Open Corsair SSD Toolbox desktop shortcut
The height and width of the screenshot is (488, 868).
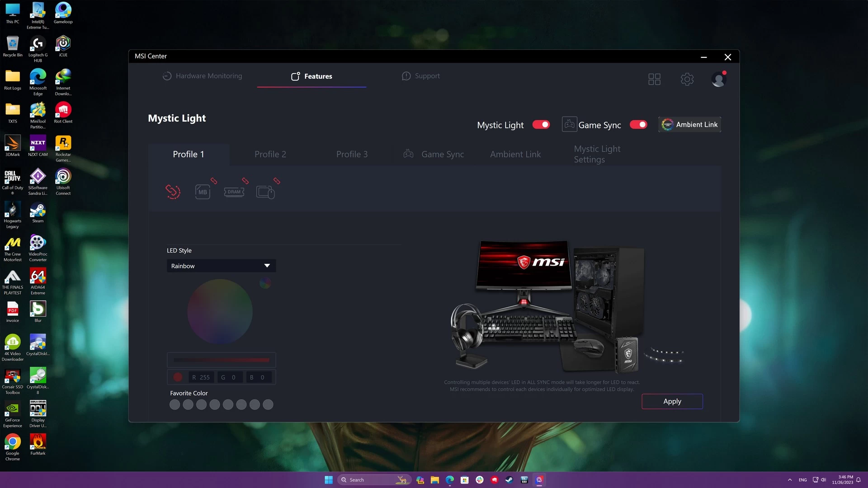click(13, 381)
